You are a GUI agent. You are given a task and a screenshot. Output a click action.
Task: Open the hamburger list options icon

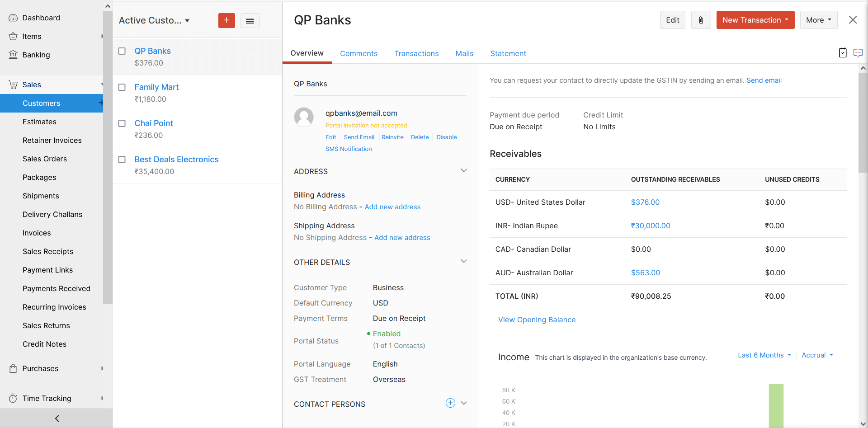[x=250, y=20]
